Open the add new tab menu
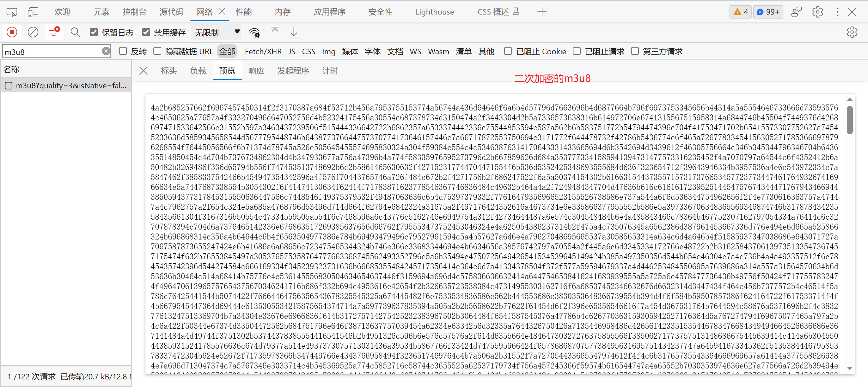The image size is (868, 387). click(541, 12)
